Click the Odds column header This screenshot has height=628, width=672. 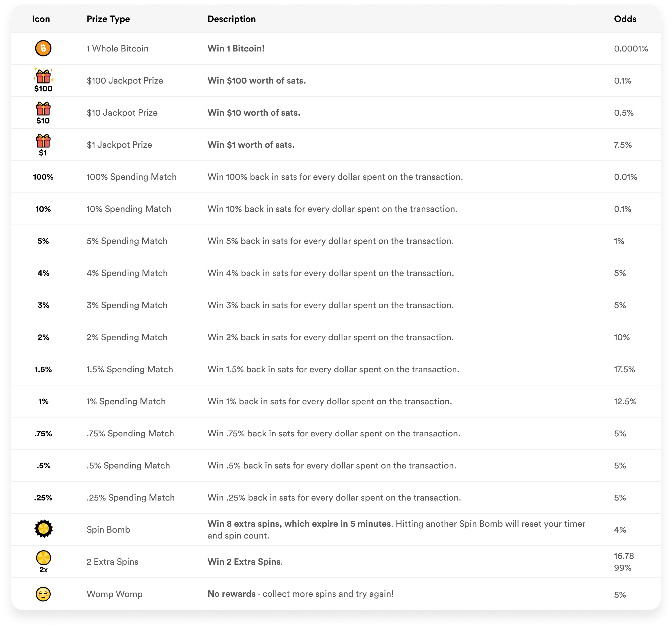tap(625, 19)
